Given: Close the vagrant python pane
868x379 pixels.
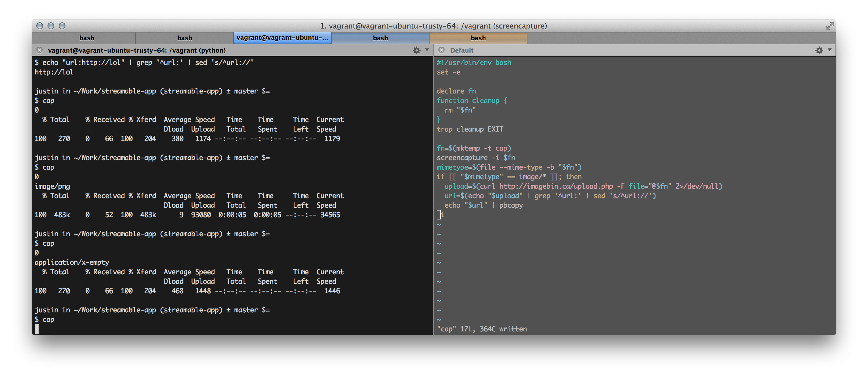Looking at the screenshot, I should (x=39, y=50).
